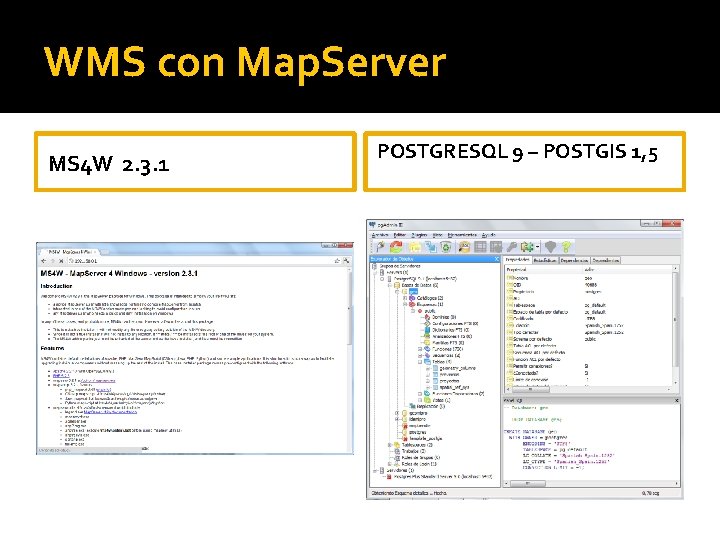The width and height of the screenshot is (720, 540).
Task: Collapse the Tablas node
Action: tap(420, 362)
